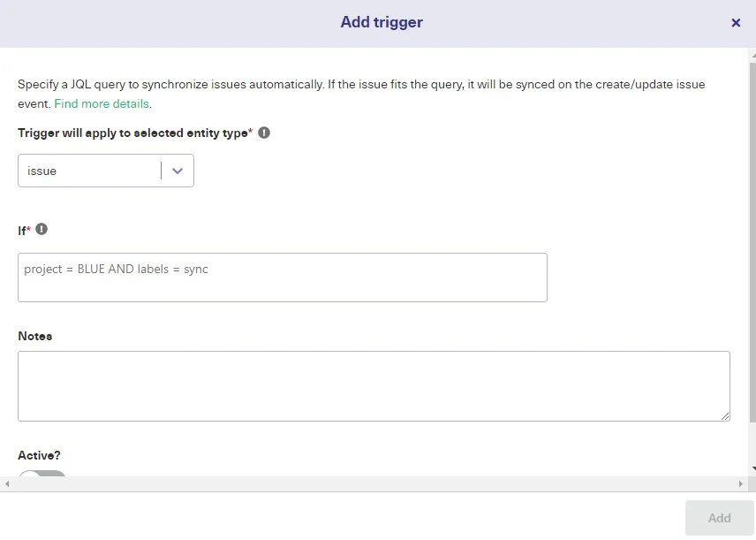The height and width of the screenshot is (540, 756).
Task: Click the Active? label
Action: pos(39,455)
